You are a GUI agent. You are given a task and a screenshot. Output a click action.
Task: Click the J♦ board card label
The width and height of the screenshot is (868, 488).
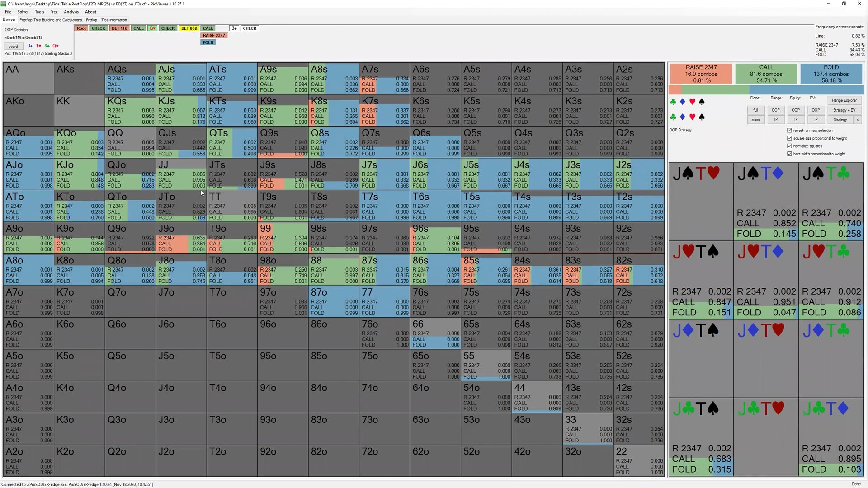coord(30,46)
